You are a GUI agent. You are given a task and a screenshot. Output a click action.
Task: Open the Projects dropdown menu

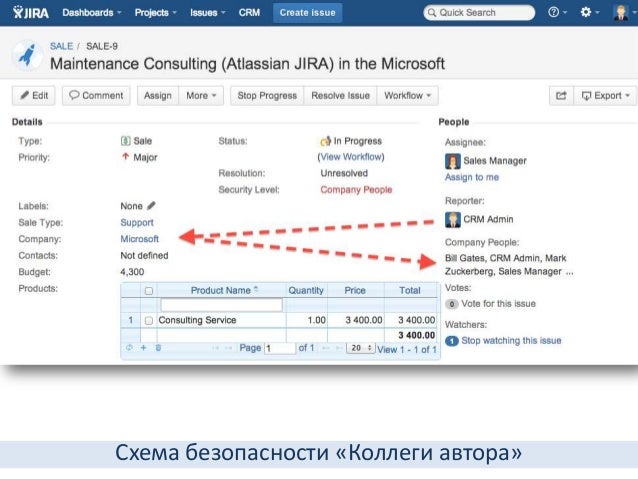(x=156, y=13)
